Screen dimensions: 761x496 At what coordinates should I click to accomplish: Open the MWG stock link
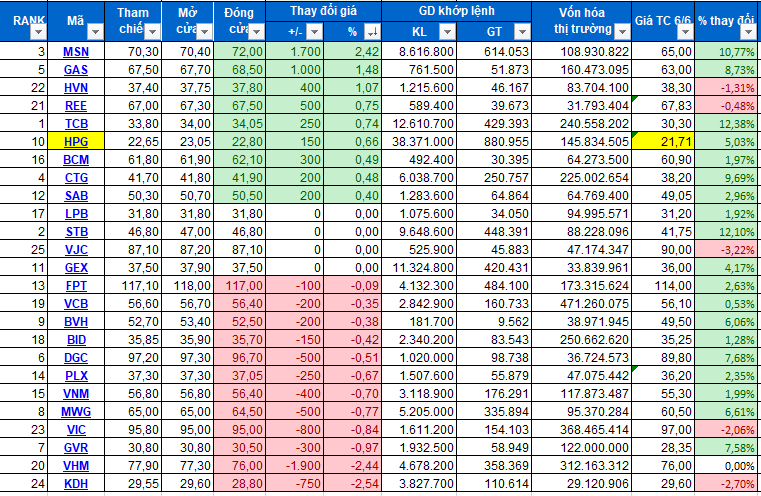point(76,412)
